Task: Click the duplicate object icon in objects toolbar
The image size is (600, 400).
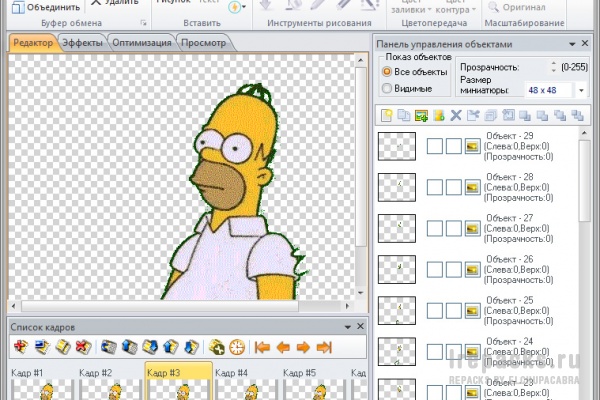Action: [404, 115]
